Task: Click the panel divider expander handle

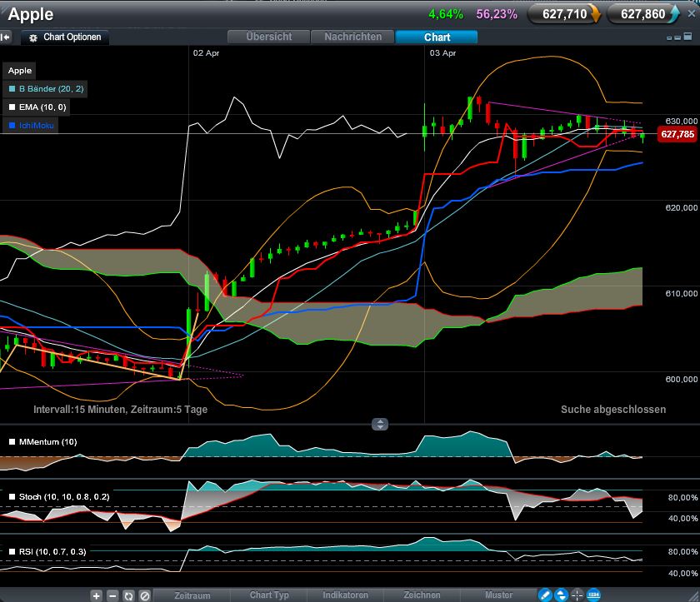Action: (x=380, y=424)
